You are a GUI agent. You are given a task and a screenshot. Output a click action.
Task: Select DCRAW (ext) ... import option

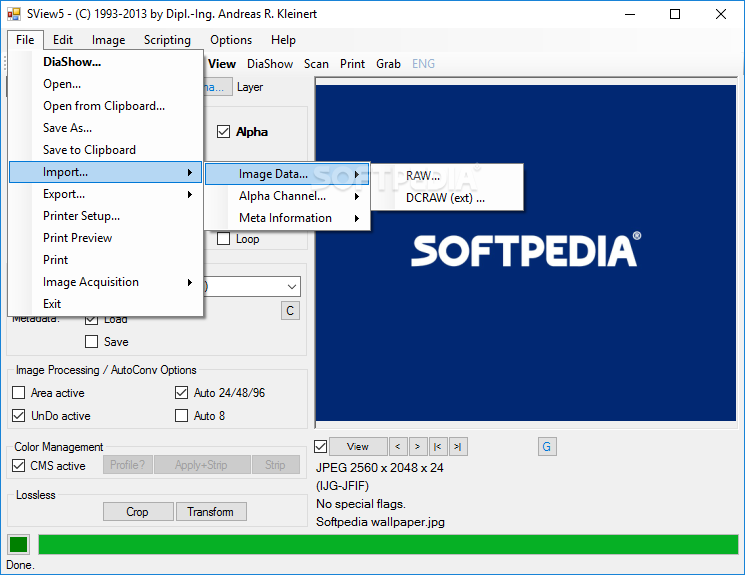[x=447, y=198]
